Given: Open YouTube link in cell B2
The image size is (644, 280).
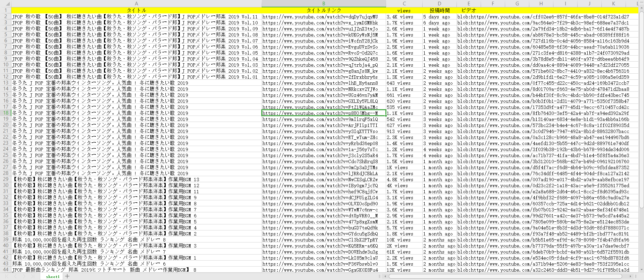Looking at the screenshot, I should click(320, 17).
